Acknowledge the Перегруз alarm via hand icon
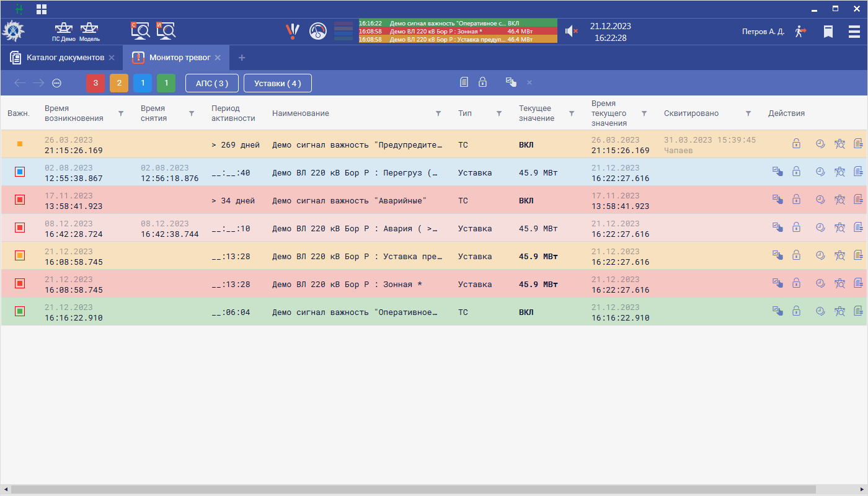This screenshot has width=868, height=496. (x=777, y=172)
